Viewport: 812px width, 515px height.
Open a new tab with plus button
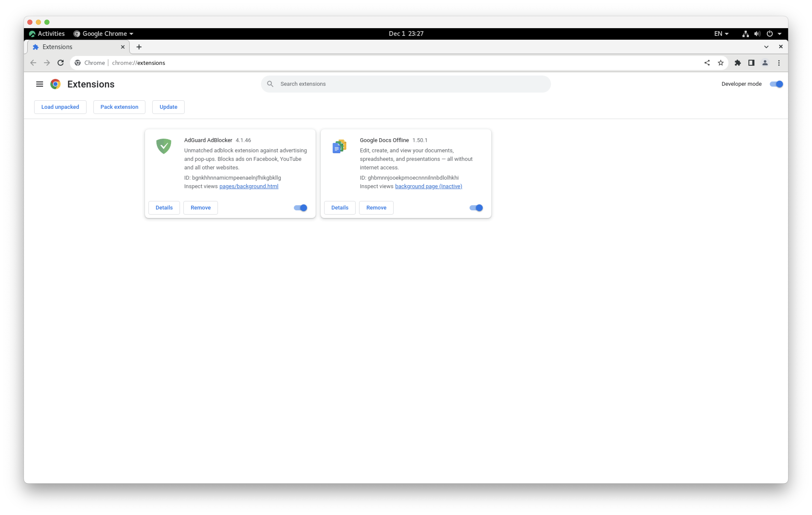(139, 47)
